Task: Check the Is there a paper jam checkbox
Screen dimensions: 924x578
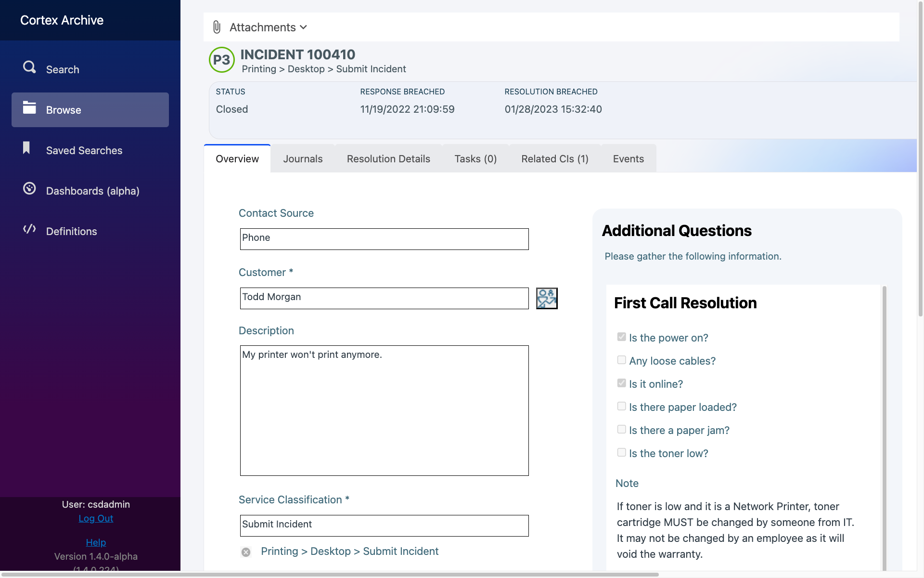Action: tap(621, 429)
